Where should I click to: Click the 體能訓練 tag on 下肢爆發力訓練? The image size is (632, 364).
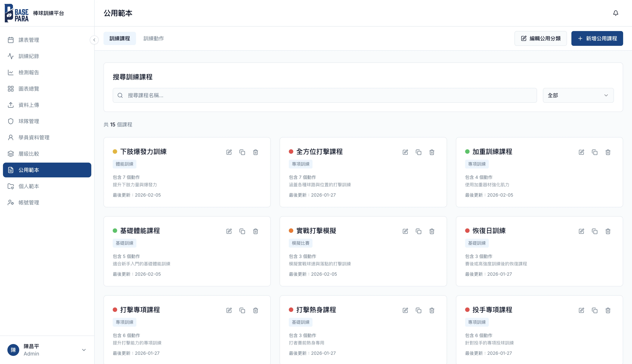(125, 164)
